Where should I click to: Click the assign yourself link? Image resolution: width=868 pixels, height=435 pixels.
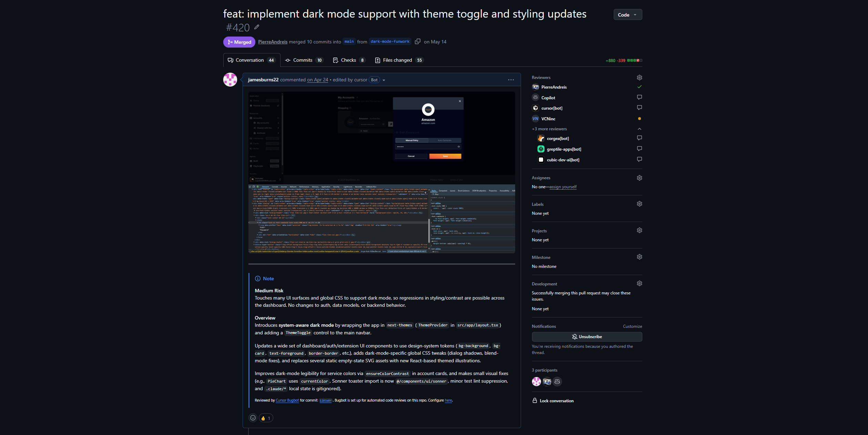coord(563,187)
